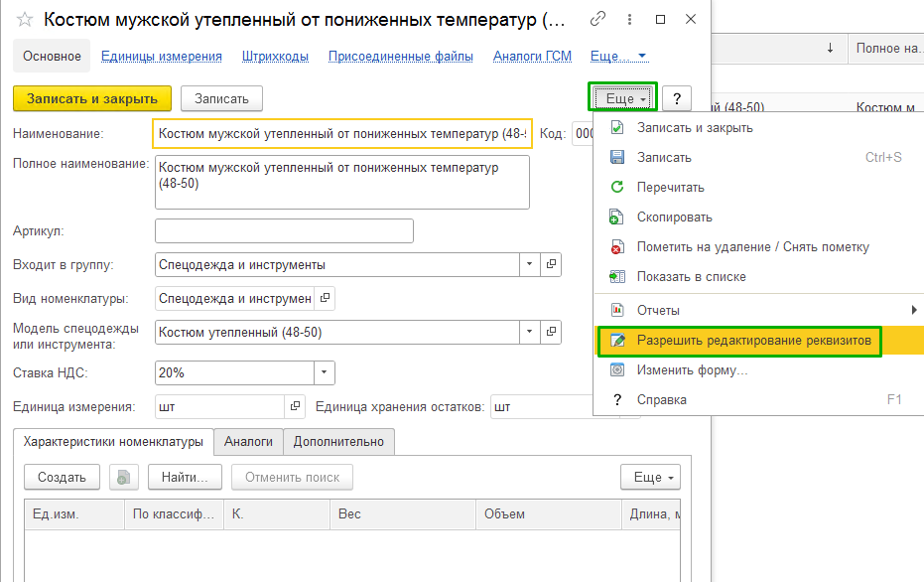Open the help question mark button
924x582 pixels.
(x=677, y=98)
